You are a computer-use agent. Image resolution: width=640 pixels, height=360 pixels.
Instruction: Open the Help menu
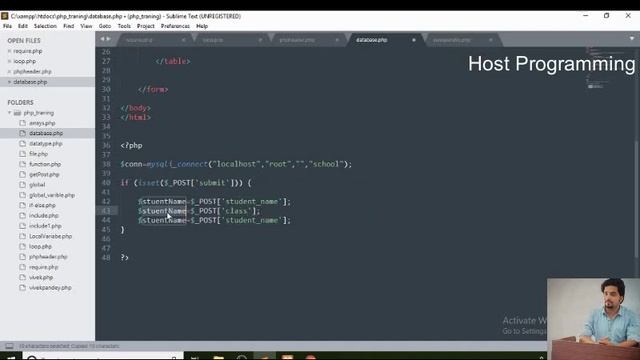[x=202, y=26]
